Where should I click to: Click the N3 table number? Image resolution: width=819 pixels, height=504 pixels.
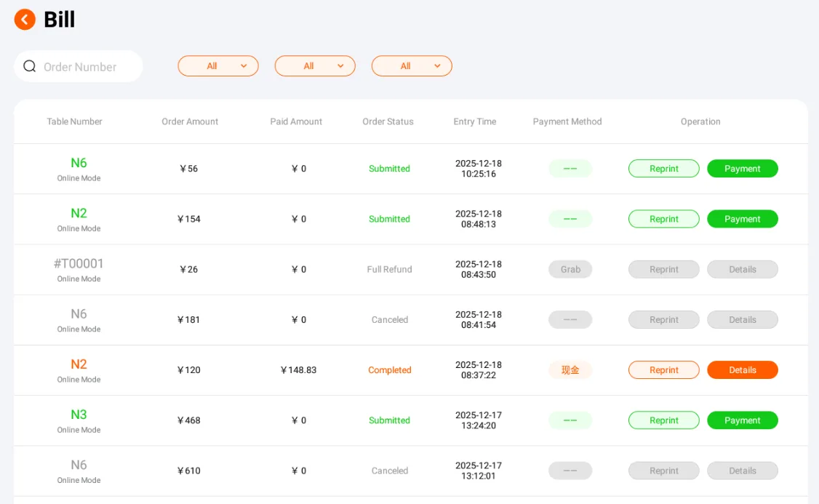click(x=79, y=415)
